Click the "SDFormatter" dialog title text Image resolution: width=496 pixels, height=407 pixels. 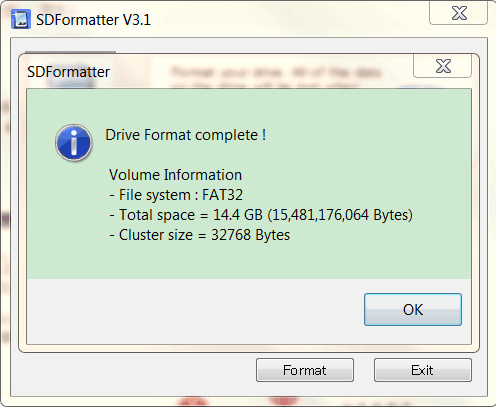[68, 72]
